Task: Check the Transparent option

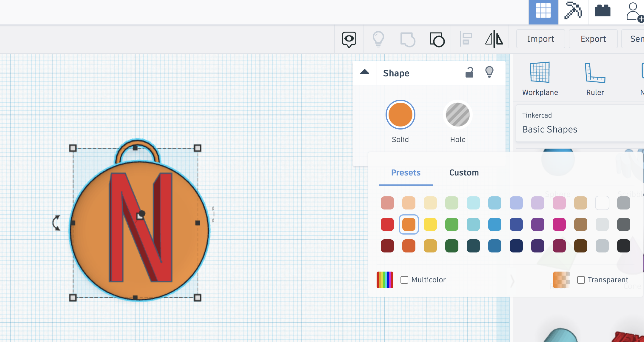Action: (580, 280)
